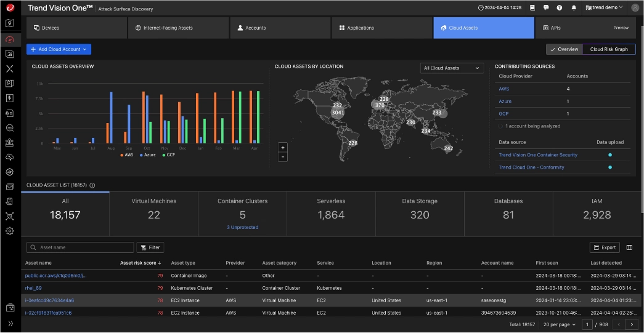
Task: Toggle the Azure series in chart legend
Action: [x=147, y=155]
